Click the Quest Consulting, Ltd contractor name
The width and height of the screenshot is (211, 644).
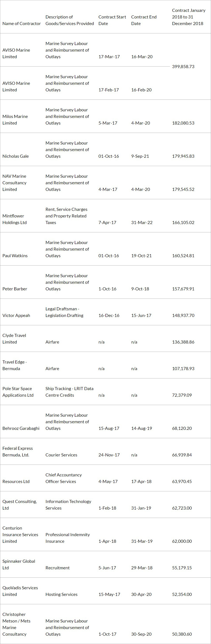(20, 505)
